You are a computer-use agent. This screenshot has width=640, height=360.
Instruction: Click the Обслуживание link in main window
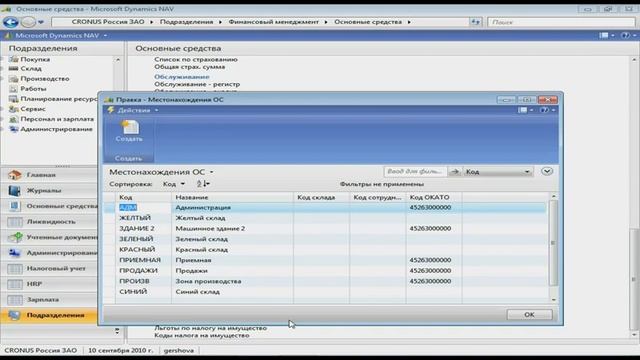pyautogui.click(x=182, y=77)
